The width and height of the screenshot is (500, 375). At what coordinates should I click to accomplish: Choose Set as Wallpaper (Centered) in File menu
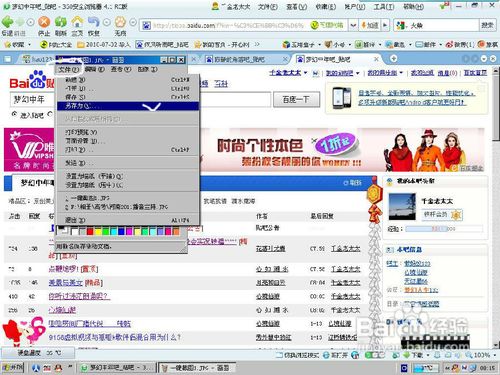pyautogui.click(x=128, y=185)
